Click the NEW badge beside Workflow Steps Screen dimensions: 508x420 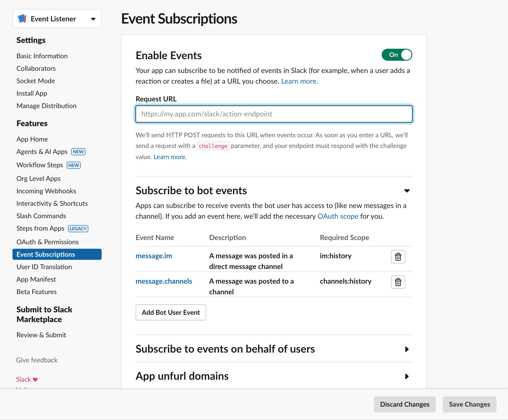[74, 165]
